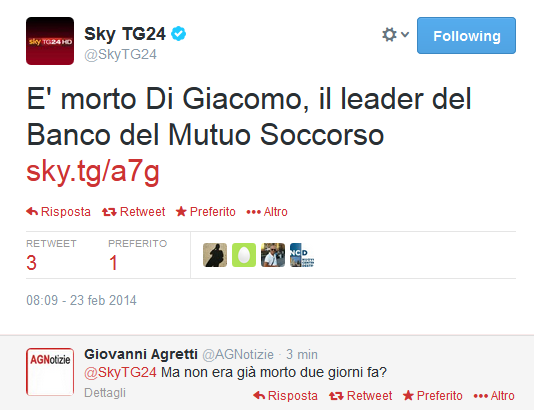Toggle the Following button
Image resolution: width=534 pixels, height=410 pixels.
pos(466,35)
